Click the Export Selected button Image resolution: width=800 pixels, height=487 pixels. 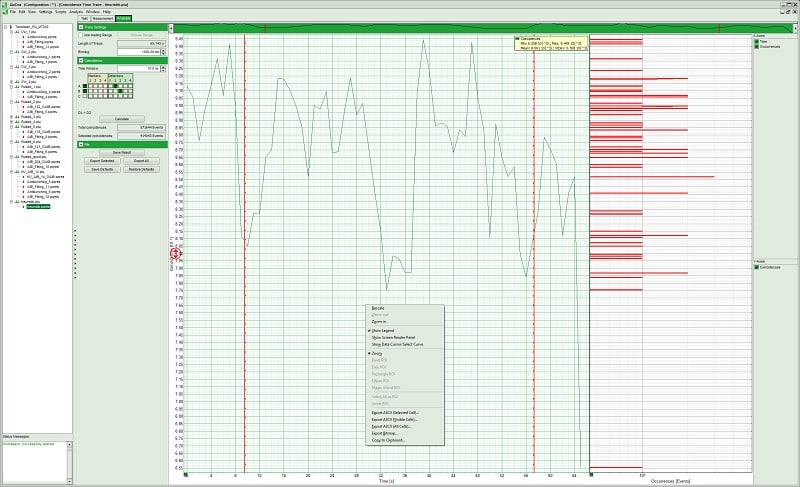pyautogui.click(x=102, y=160)
